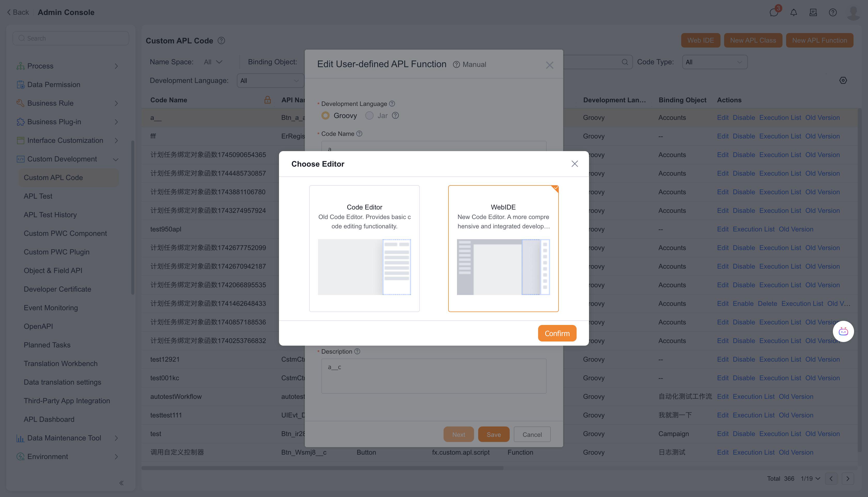Open Planned Tasks in sidebar
The width and height of the screenshot is (868, 497).
click(x=47, y=345)
